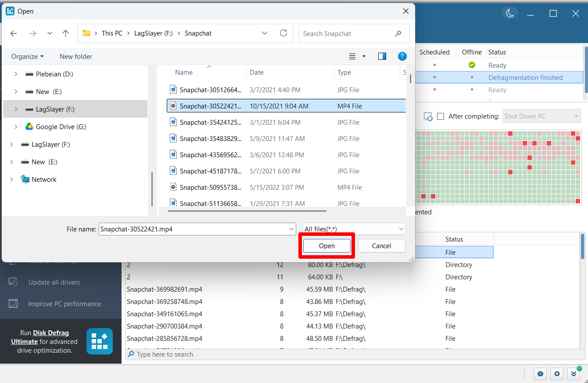Sort files by the Type column
The width and height of the screenshot is (588, 383).
coord(344,72)
